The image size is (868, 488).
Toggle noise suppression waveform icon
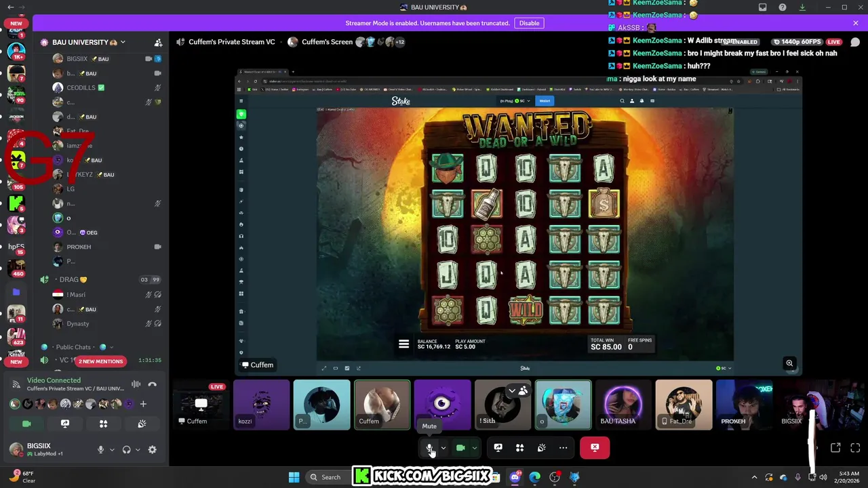pyautogui.click(x=136, y=384)
